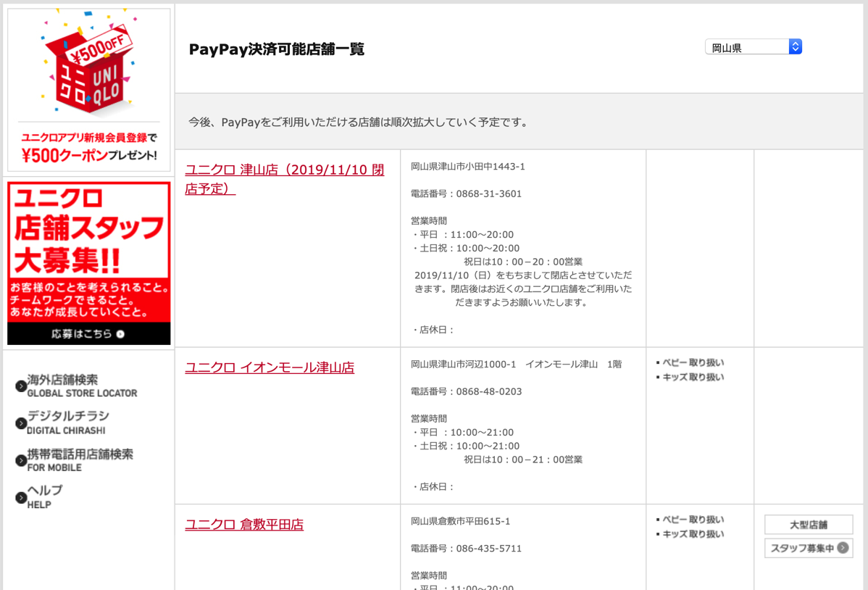
Task: Click 応募はこちら on the staff banner
Action: 88,334
